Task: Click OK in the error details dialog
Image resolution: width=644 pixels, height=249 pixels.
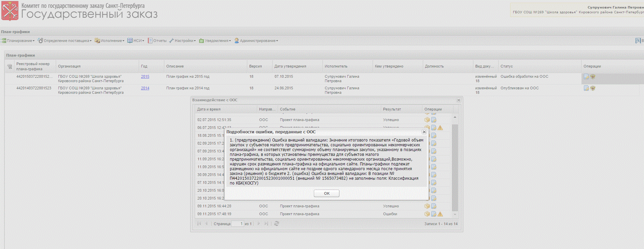Action: (326, 193)
